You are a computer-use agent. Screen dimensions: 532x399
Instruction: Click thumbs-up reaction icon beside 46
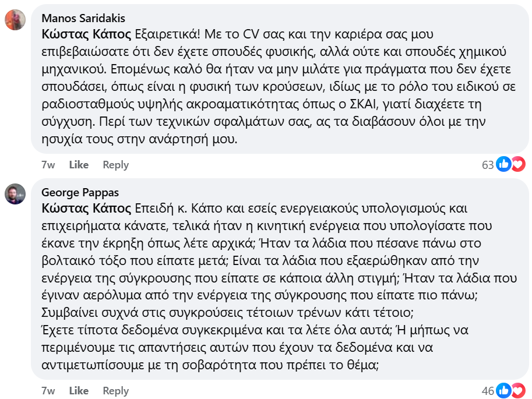[x=503, y=390]
